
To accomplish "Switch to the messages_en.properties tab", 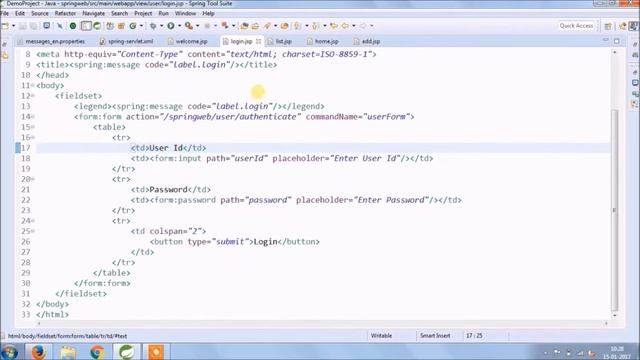I will [x=51, y=41].
